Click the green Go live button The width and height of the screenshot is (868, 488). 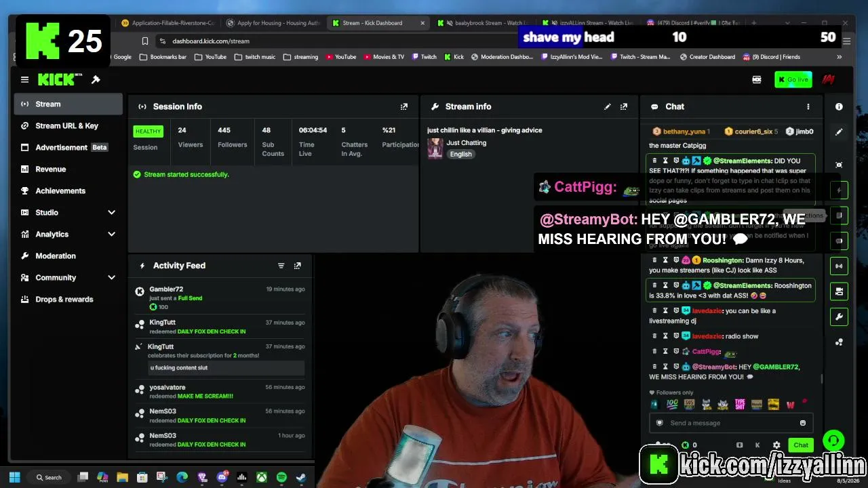pos(793,80)
